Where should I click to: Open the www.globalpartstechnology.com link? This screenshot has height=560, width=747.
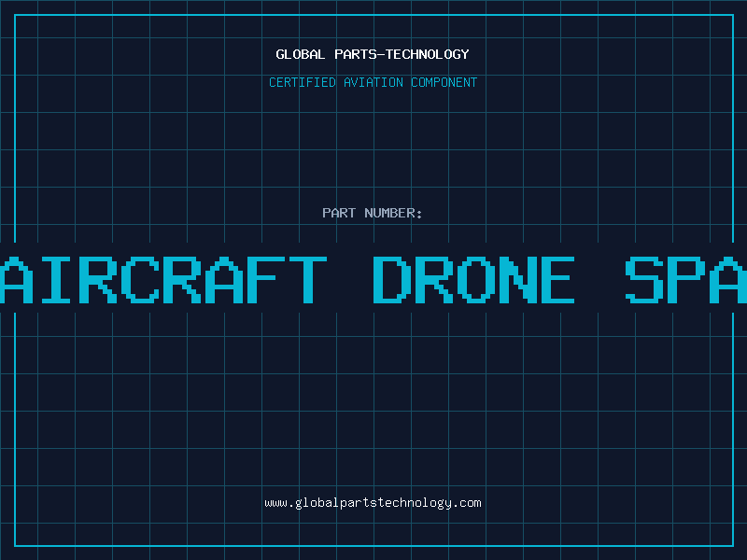[373, 503]
